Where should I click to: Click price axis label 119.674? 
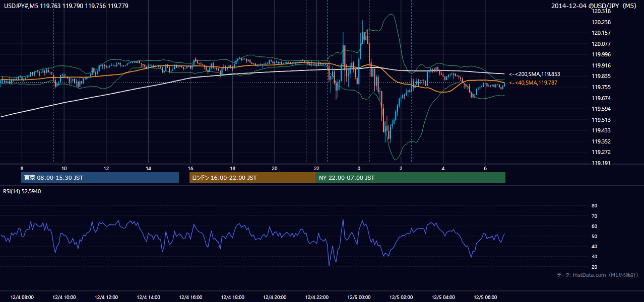[x=602, y=98]
